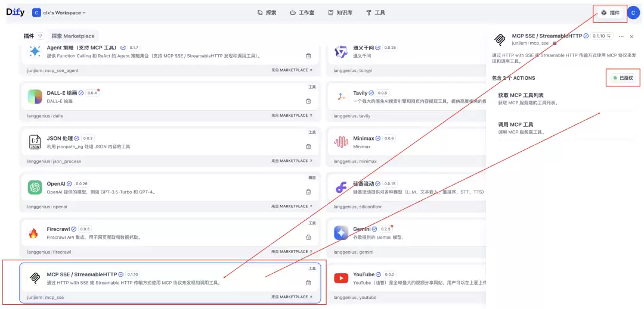Open the more options menu in detail panel

[621, 36]
